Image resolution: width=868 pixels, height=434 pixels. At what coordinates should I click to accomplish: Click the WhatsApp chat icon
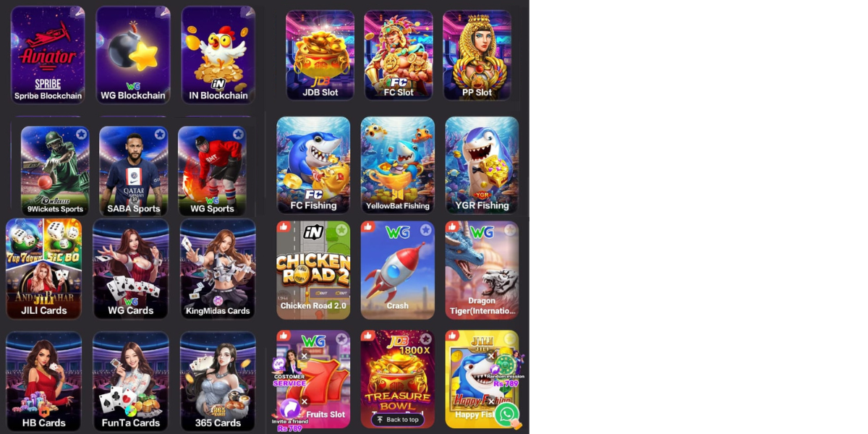(x=507, y=414)
